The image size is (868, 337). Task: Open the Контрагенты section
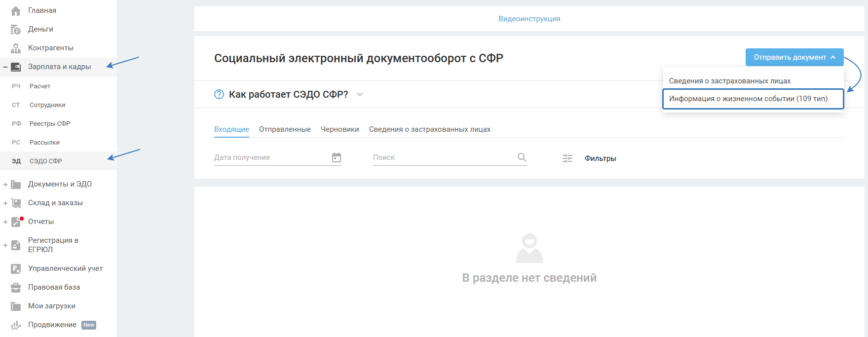[x=51, y=48]
